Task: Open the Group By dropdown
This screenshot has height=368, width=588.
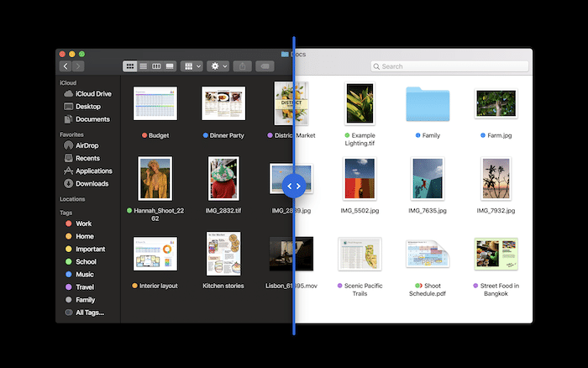Action: (x=192, y=66)
